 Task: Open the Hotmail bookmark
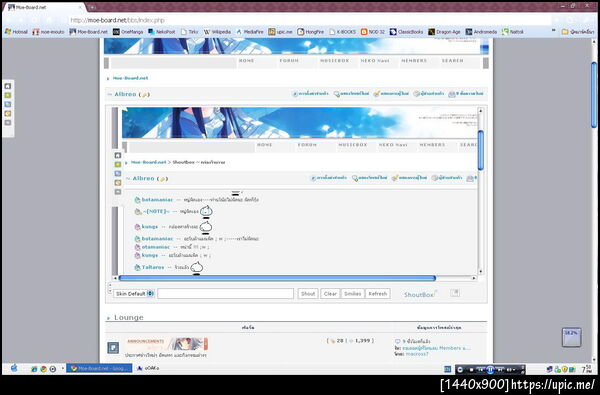[16, 32]
